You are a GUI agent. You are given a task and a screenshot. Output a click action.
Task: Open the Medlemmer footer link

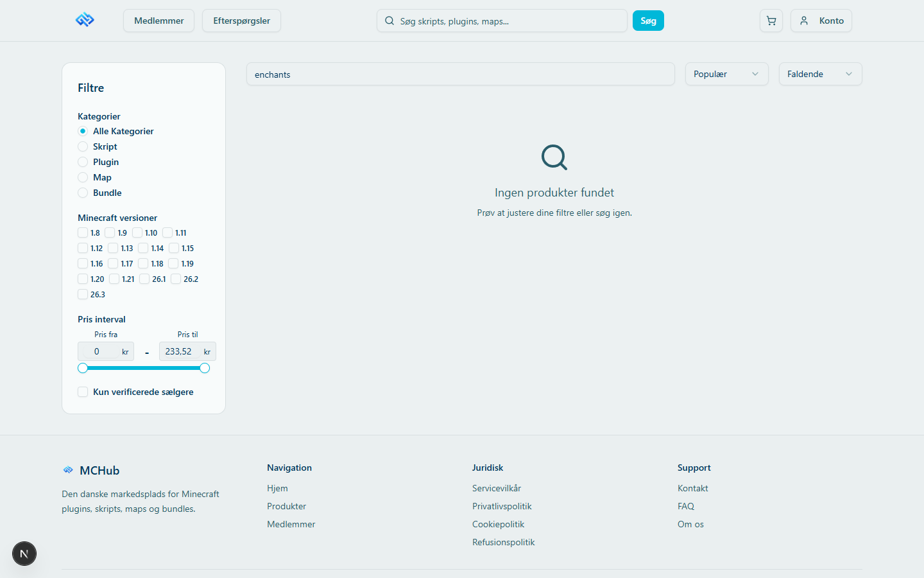(x=291, y=524)
